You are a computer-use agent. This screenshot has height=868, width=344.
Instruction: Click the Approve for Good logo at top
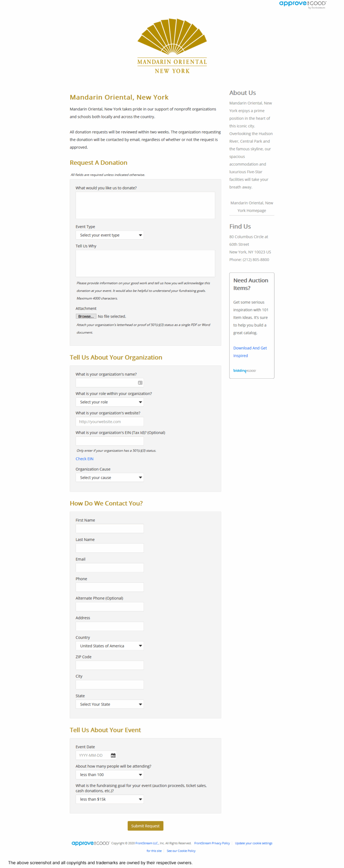[302, 4]
